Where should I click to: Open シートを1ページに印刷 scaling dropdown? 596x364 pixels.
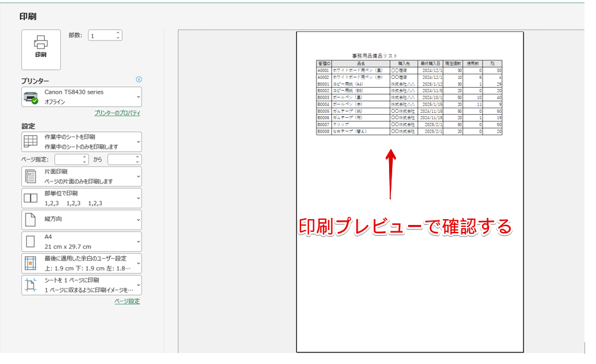click(81, 285)
